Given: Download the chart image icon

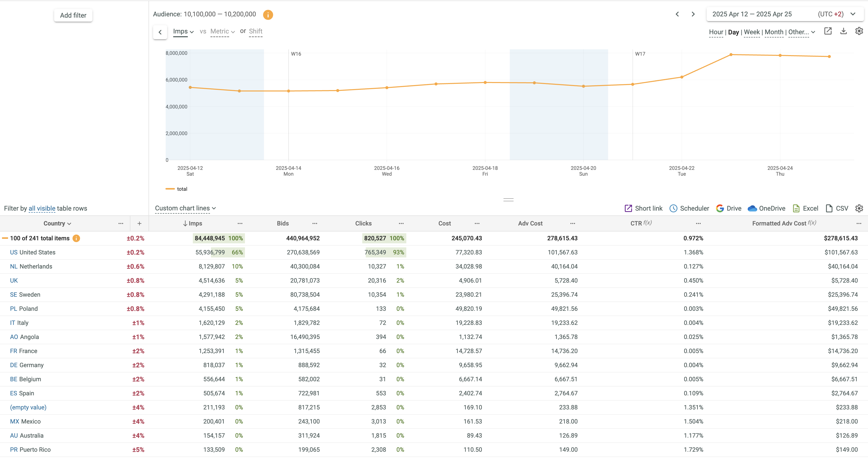Looking at the screenshot, I should (x=843, y=31).
